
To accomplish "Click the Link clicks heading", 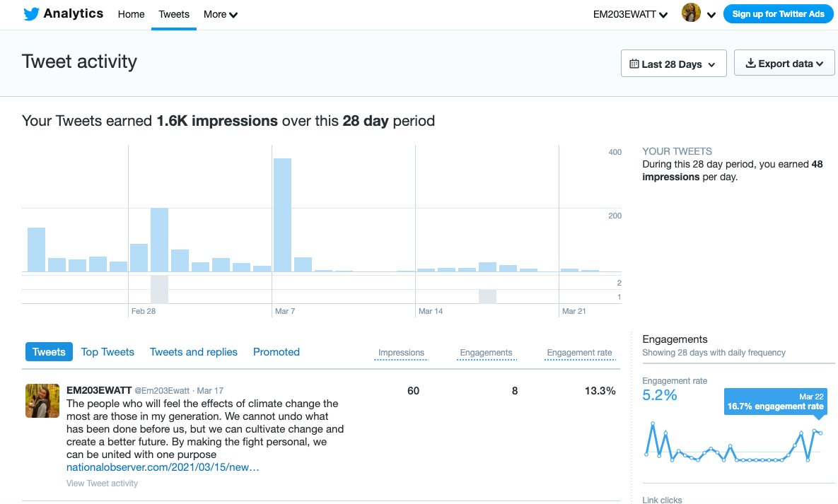I will click(662, 500).
